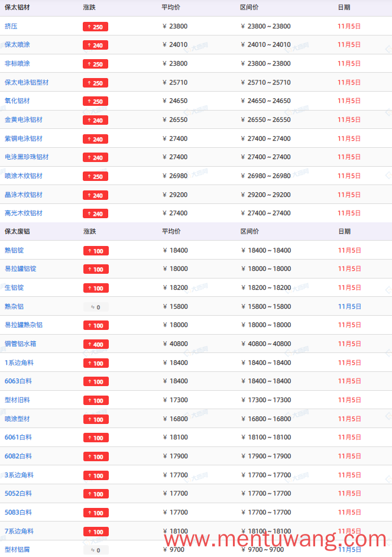Click price range 16800 ~ 16800
This screenshot has height=557, width=392.
click(x=266, y=419)
